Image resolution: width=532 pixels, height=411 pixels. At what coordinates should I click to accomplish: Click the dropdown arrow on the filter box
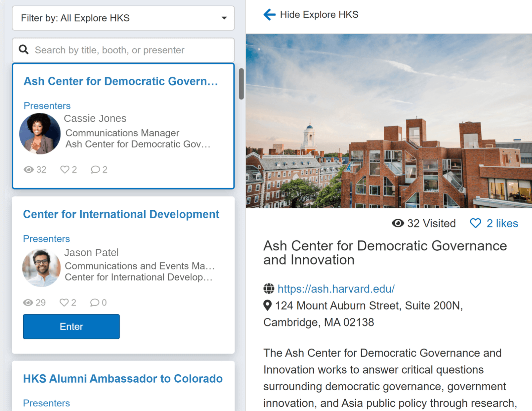coord(224,18)
